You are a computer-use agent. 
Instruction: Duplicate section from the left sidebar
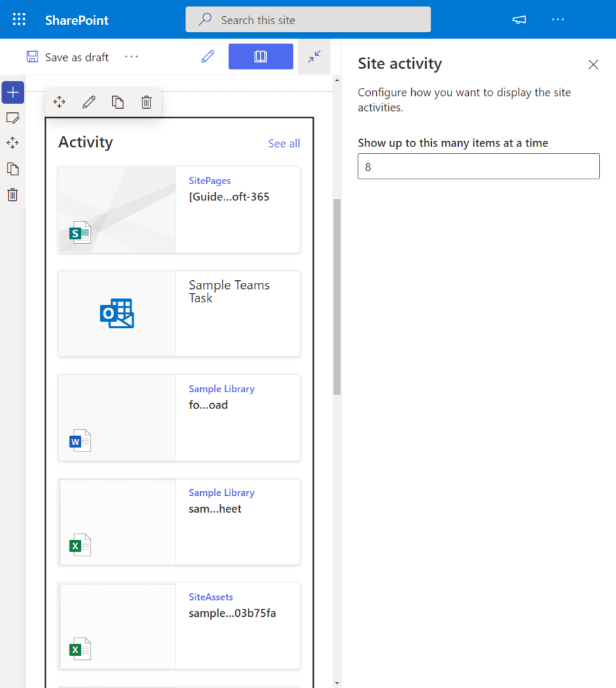(13, 169)
